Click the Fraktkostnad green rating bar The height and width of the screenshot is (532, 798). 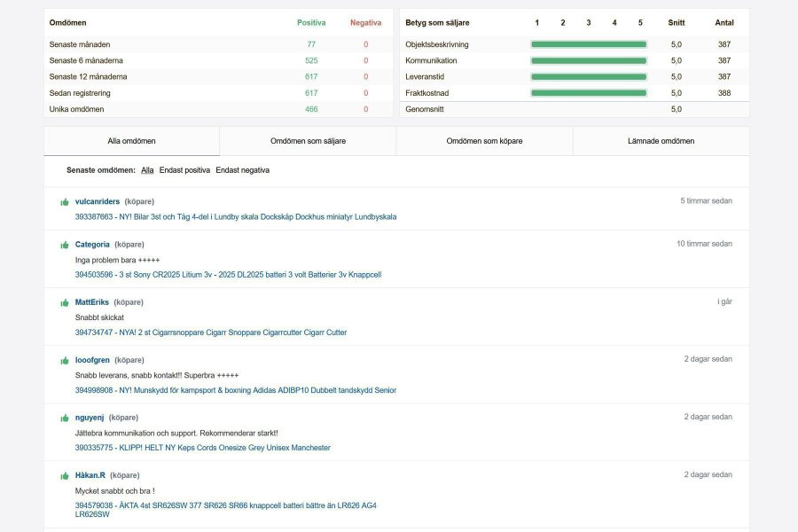[588, 93]
